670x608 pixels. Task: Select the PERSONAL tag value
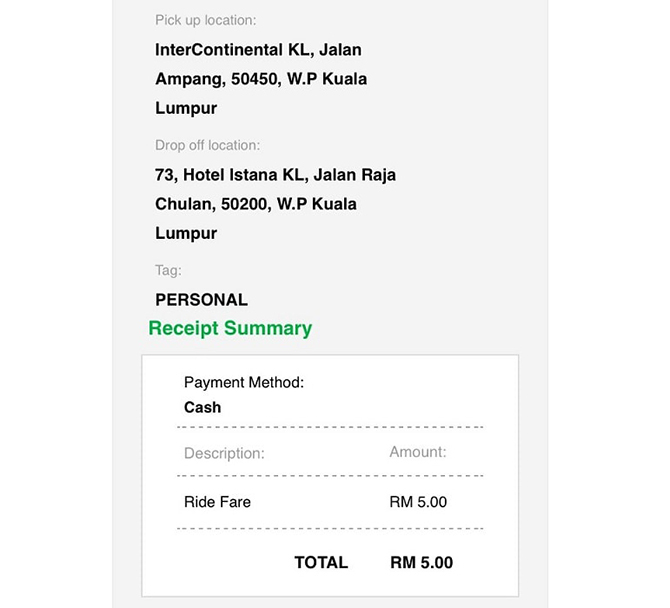tap(201, 300)
